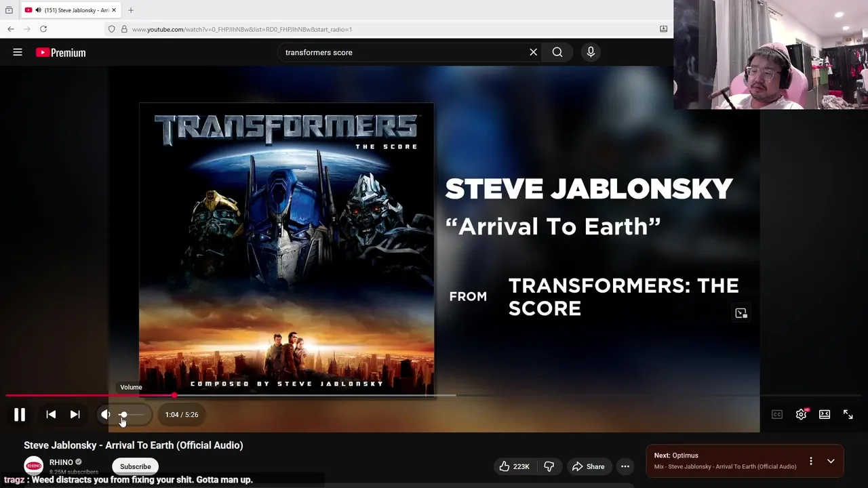Enter fullscreen mode
This screenshot has height=488, width=868.
tap(848, 415)
